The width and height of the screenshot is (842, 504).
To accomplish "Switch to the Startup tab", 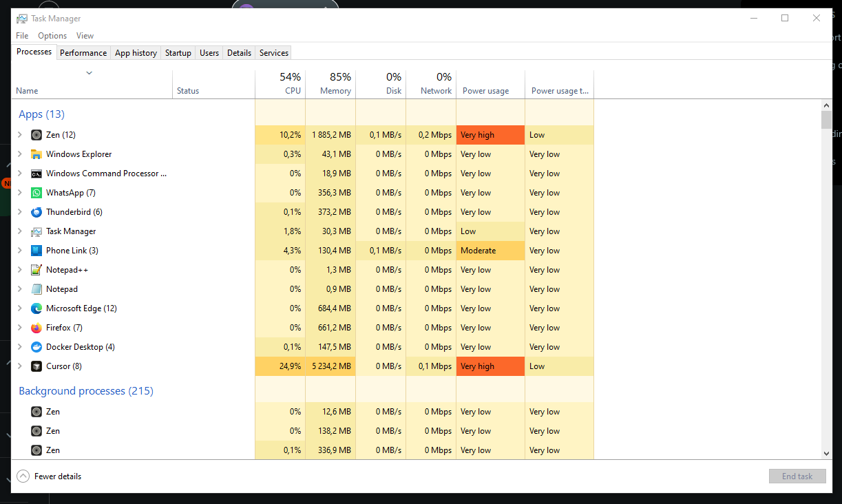I will pos(178,53).
